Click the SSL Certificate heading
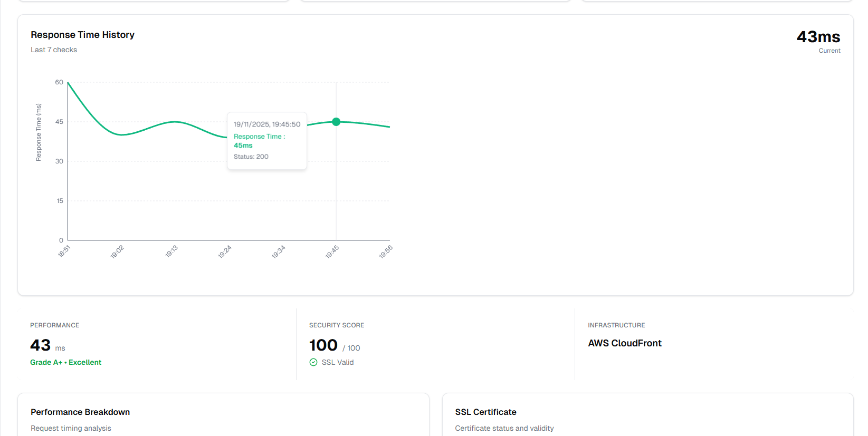The width and height of the screenshot is (868, 436). [485, 412]
